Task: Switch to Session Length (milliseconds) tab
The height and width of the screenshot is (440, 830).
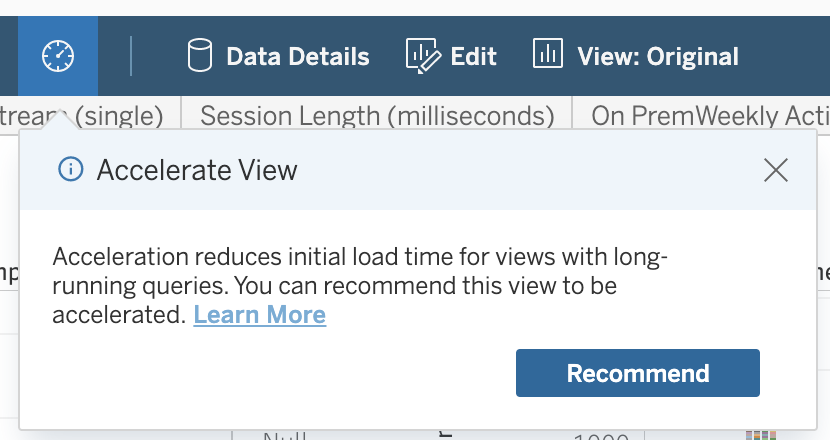Action: [x=377, y=116]
